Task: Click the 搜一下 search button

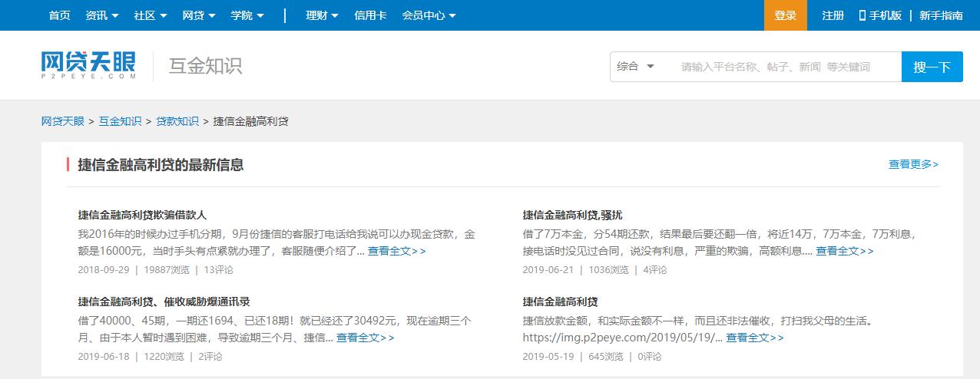Action: pos(932,67)
